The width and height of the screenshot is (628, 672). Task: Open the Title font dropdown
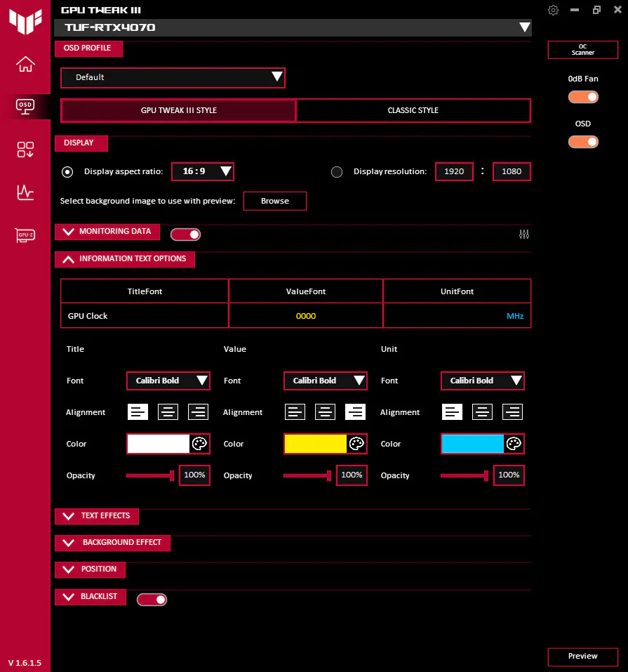(168, 381)
